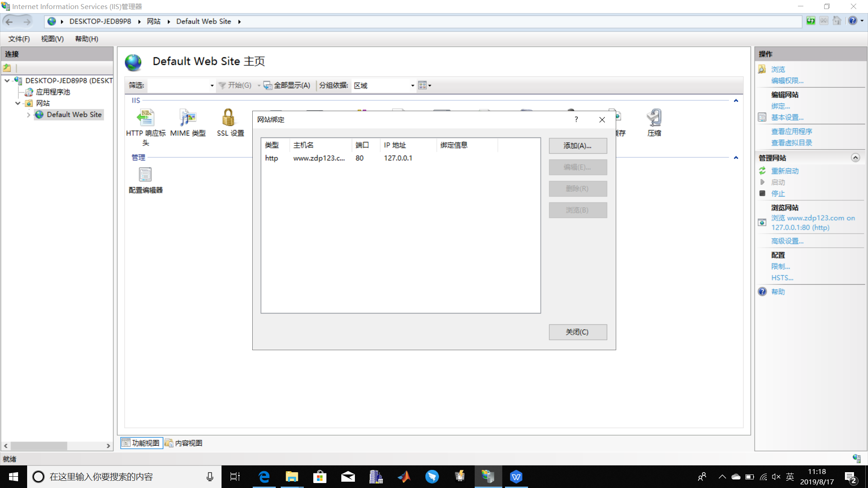This screenshot has width=868, height=488.
Task: Open File Explorer from taskbar
Action: tap(292, 477)
